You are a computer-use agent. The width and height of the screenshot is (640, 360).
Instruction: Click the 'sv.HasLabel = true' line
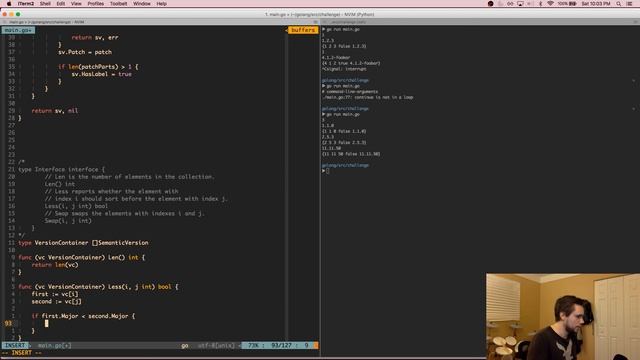[x=102, y=74]
